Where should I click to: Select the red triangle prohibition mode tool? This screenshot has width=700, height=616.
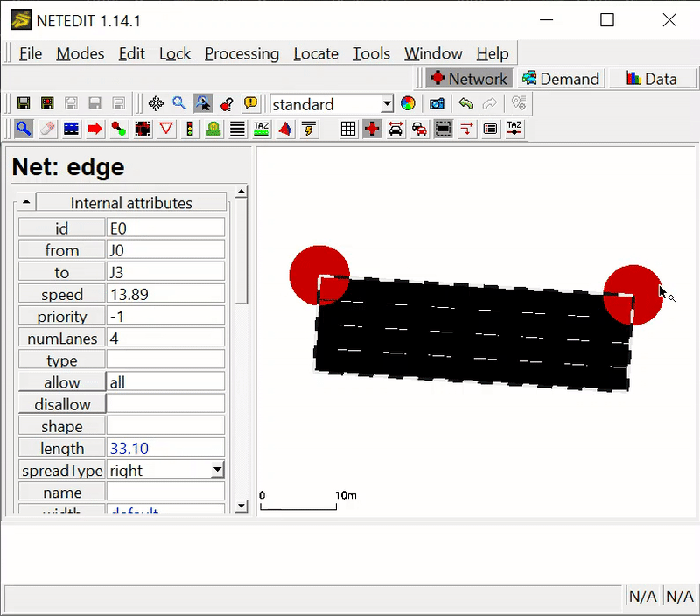coord(166,129)
